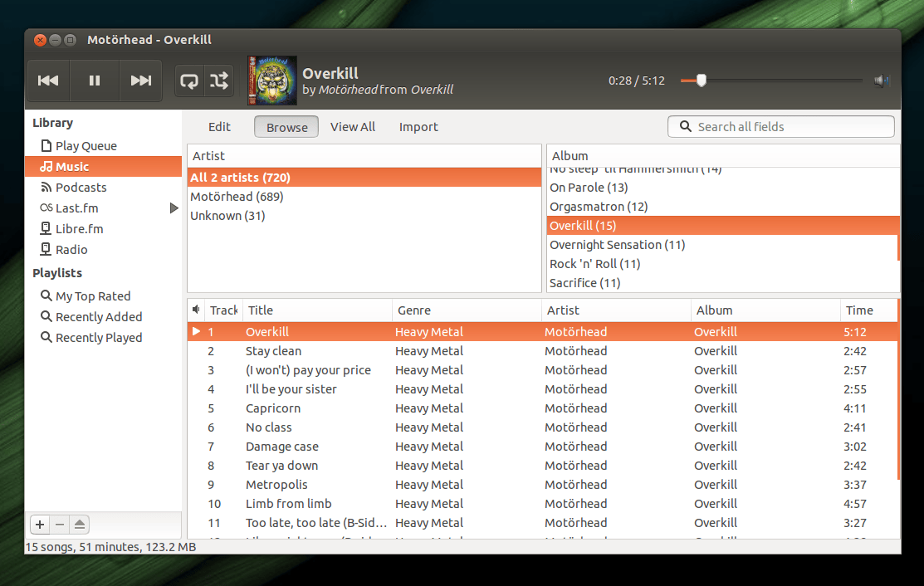
Task: Click the Import button
Action: coord(418,127)
